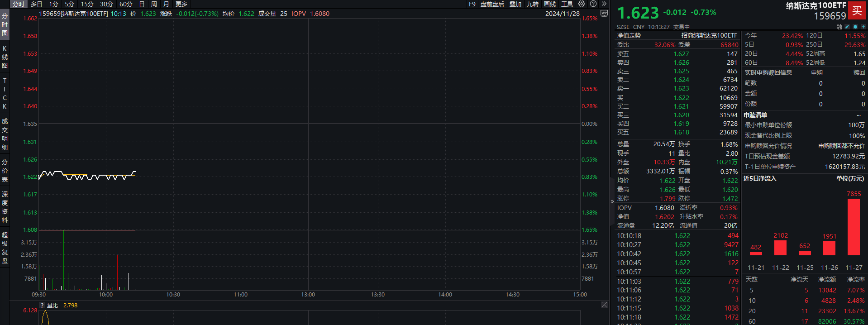
Task: Click the WP monitor icon beside the date
Action: coord(604,14)
